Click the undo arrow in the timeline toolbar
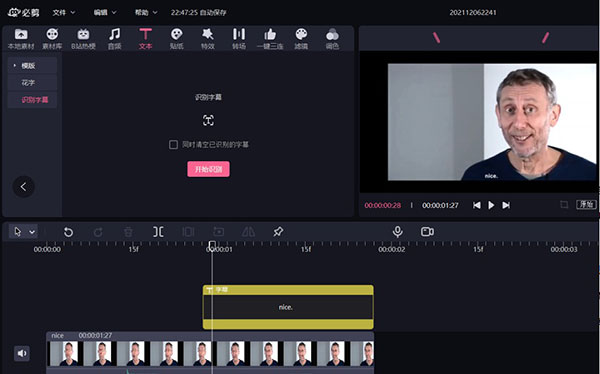 pyautogui.click(x=68, y=232)
